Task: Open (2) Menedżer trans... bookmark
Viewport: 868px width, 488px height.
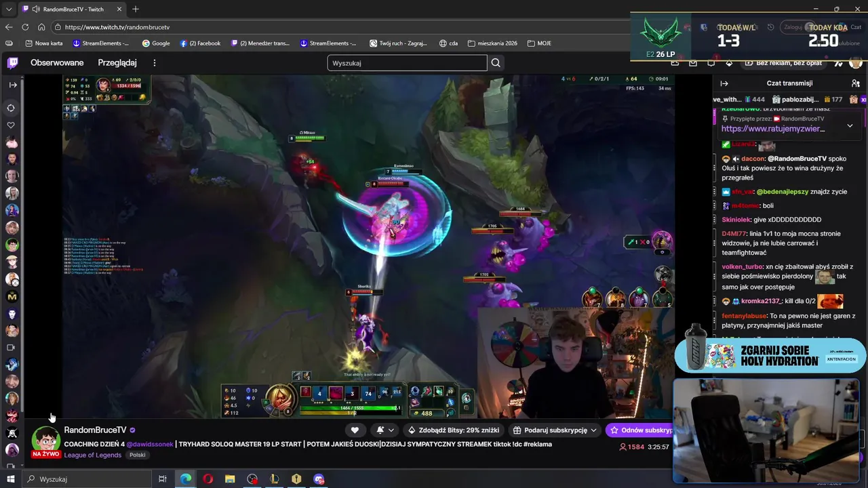Action: click(x=260, y=43)
